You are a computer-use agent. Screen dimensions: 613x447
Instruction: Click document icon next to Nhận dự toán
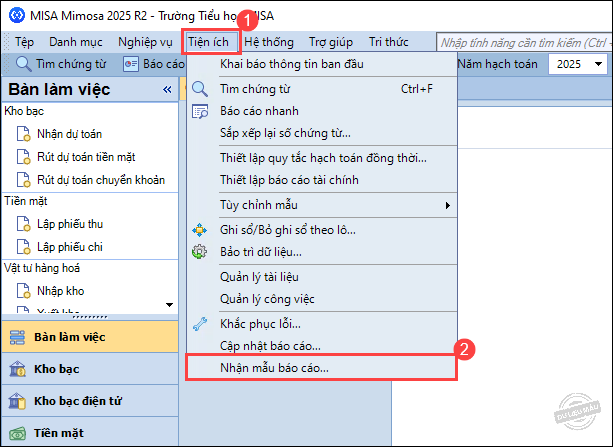[x=23, y=134]
